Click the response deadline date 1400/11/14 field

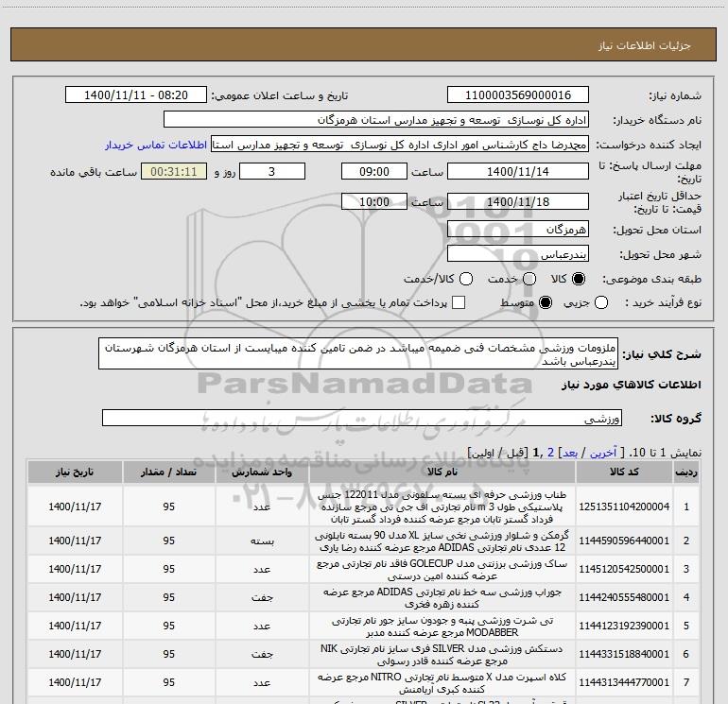518,171
